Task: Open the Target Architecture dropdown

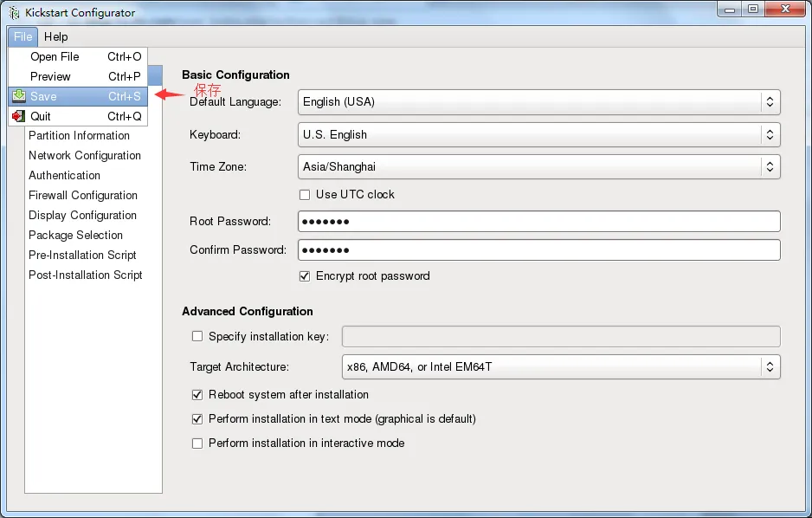Action: pyautogui.click(x=561, y=366)
